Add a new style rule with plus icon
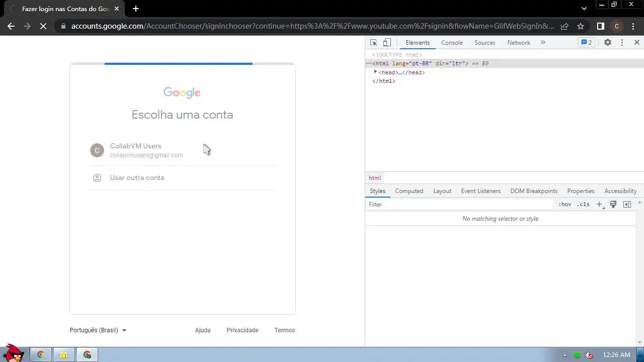This screenshot has height=362, width=644. pos(599,205)
